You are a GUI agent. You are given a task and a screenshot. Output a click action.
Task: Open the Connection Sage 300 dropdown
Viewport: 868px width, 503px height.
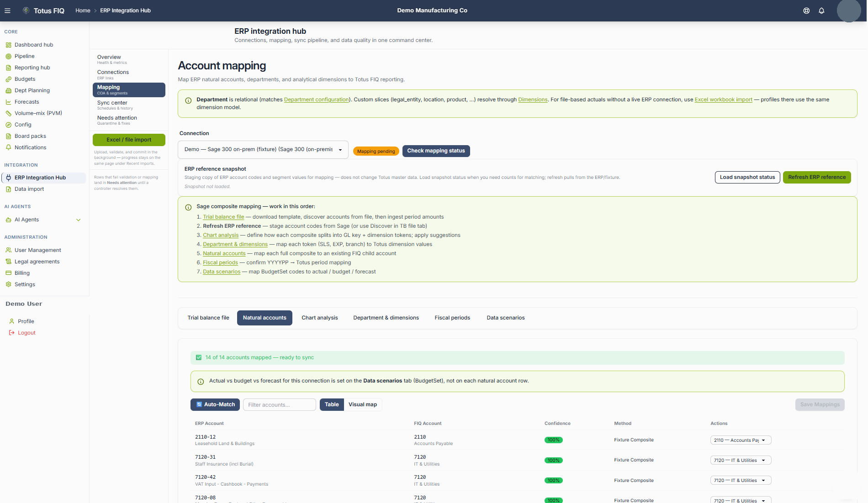tap(263, 150)
